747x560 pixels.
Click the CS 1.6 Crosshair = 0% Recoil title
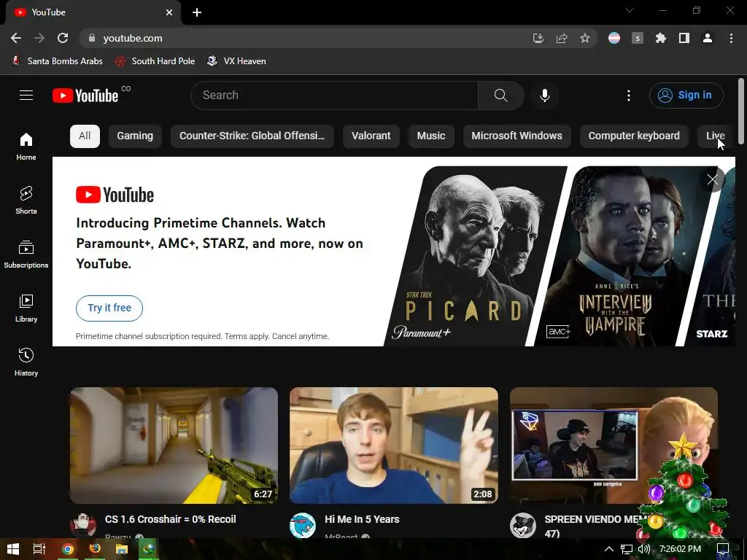pyautogui.click(x=171, y=519)
